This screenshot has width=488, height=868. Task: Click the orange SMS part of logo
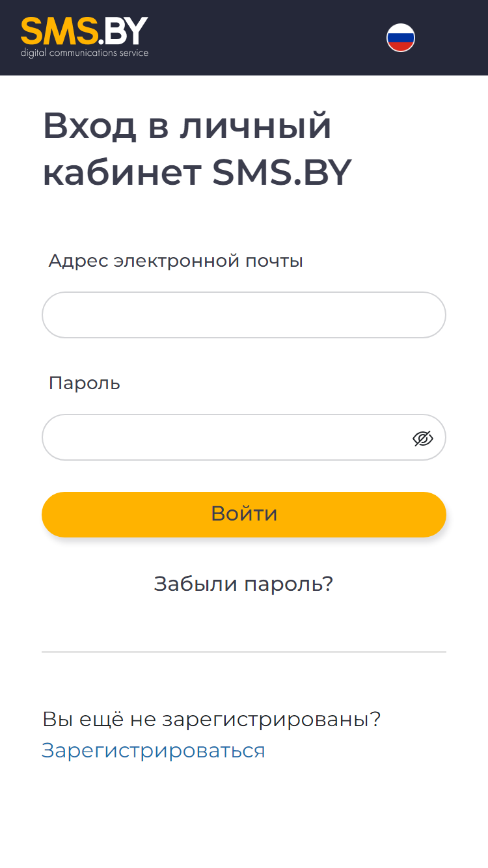point(60,31)
